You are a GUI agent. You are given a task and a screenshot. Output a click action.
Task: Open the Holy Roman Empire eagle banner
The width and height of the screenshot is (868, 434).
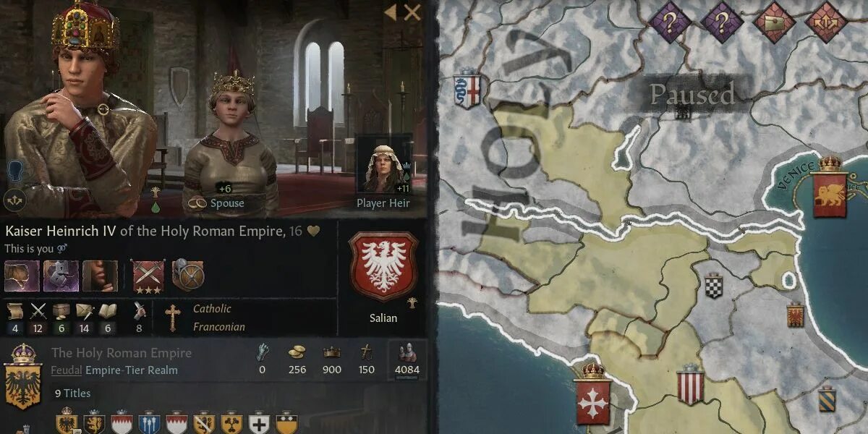22,378
